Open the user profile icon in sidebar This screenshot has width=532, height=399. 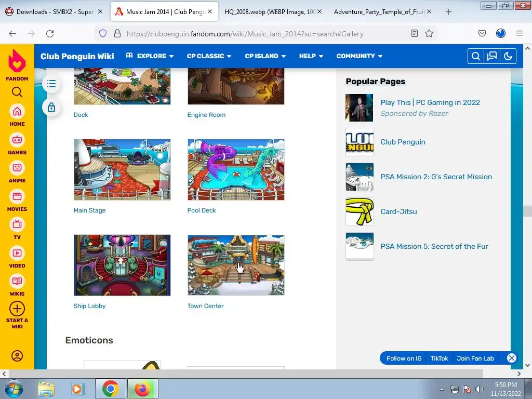(17, 356)
